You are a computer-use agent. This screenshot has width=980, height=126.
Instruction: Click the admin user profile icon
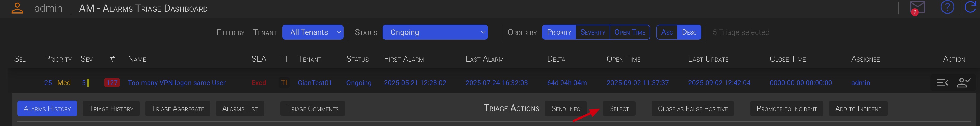point(17,8)
